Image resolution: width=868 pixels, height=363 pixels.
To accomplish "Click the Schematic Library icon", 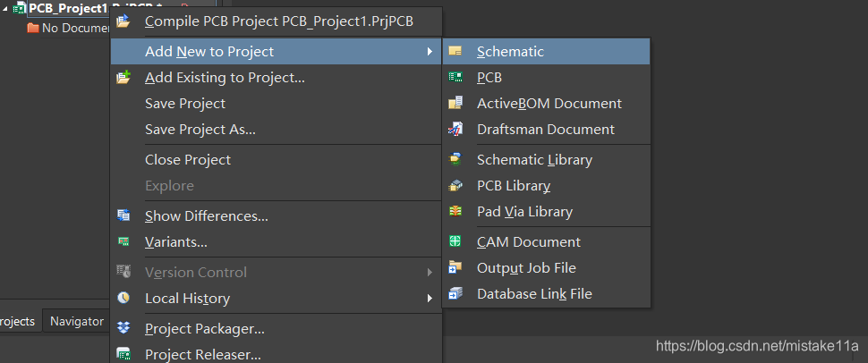I will (x=455, y=160).
